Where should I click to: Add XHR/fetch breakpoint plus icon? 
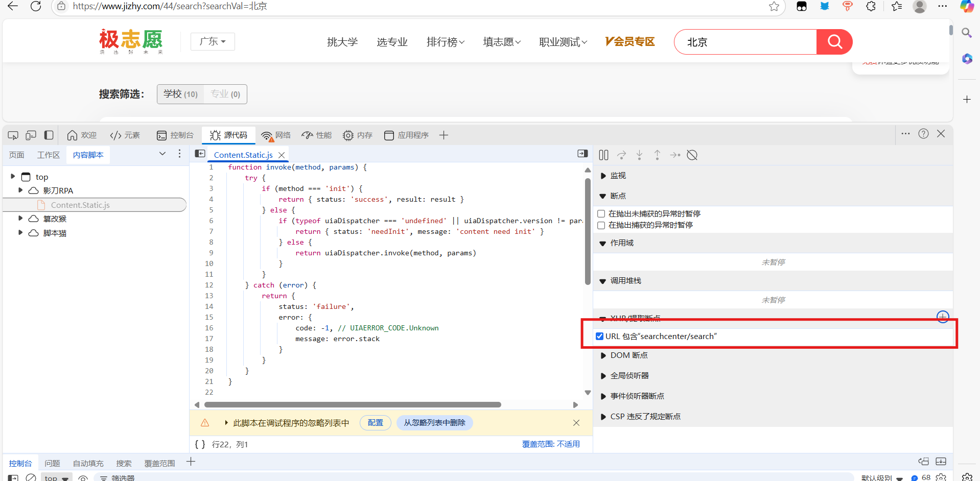(943, 317)
